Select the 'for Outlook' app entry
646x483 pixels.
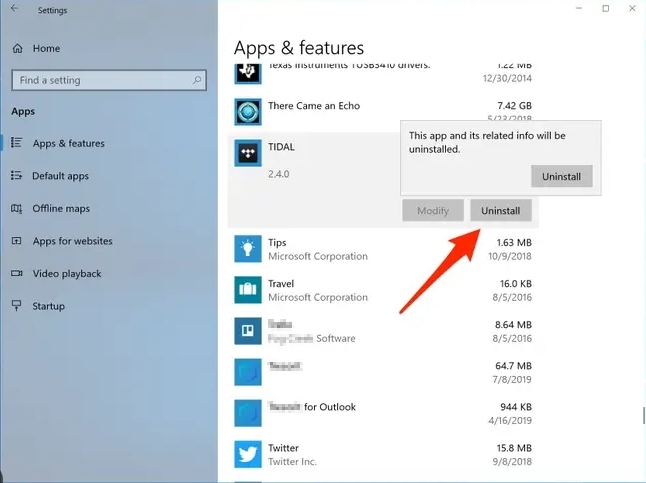coord(383,413)
